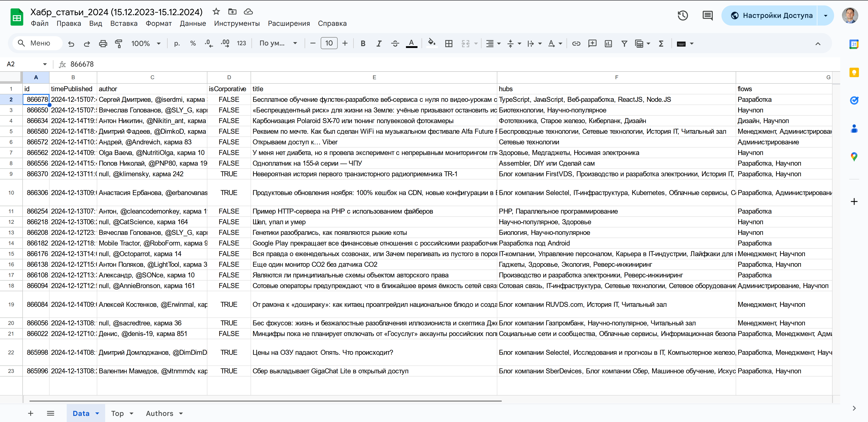Screen dimensions: 868x422
Task: Select the Paint format roller icon
Action: [x=119, y=43]
